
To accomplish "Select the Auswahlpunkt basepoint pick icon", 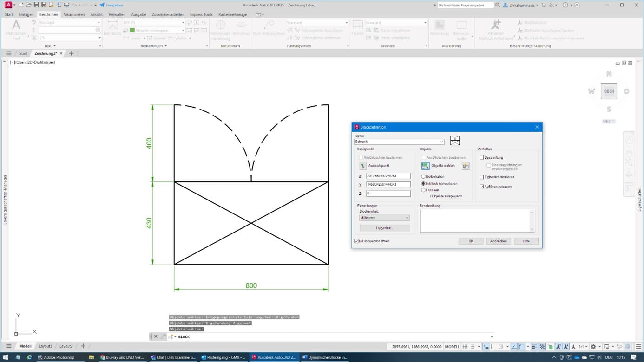I will click(x=363, y=165).
